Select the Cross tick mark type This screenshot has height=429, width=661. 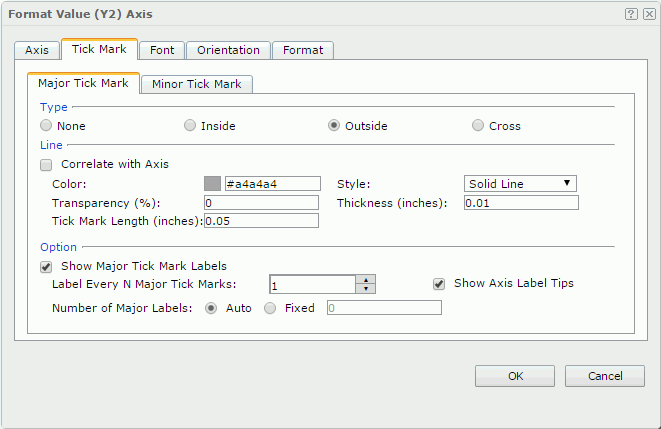pos(479,126)
